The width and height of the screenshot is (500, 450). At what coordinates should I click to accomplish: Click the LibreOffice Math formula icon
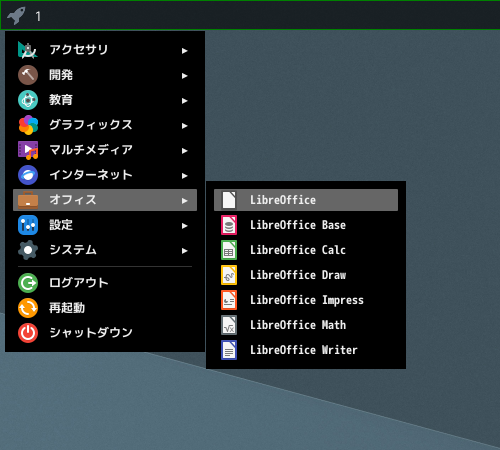tap(229, 325)
